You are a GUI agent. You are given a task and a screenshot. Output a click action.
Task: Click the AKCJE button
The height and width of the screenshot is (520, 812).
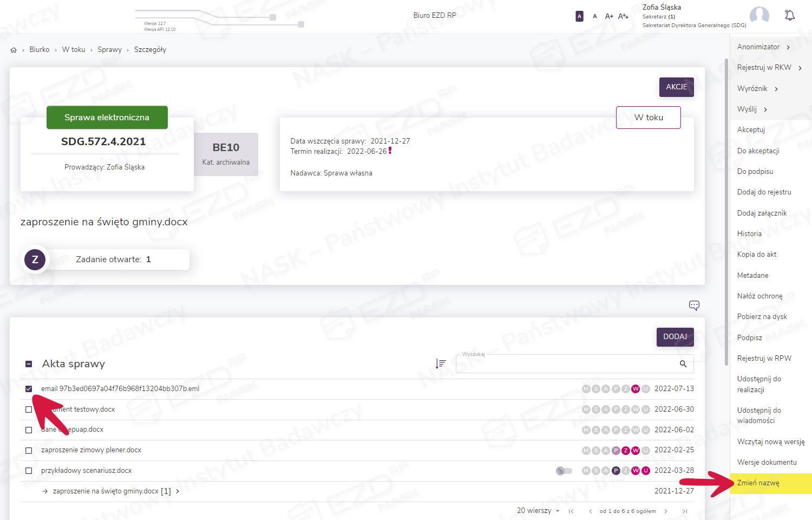[x=676, y=87]
